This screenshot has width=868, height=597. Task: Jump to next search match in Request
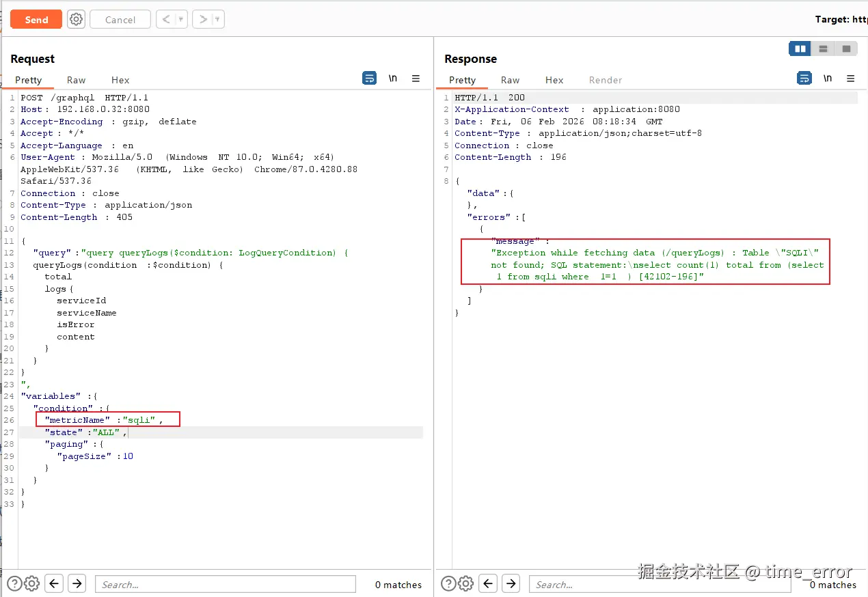tap(77, 583)
